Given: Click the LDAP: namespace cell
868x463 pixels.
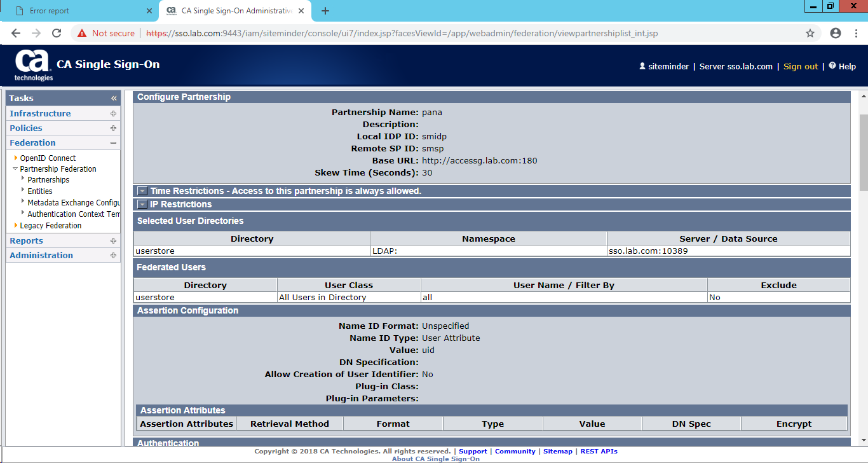Looking at the screenshot, I should [x=489, y=251].
